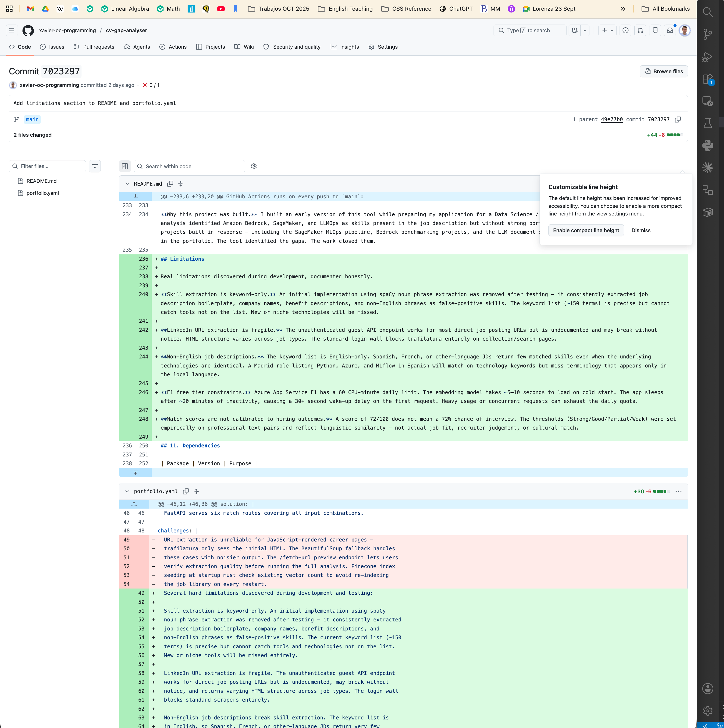Open the Search icon in VS Code activity bar

708,13
